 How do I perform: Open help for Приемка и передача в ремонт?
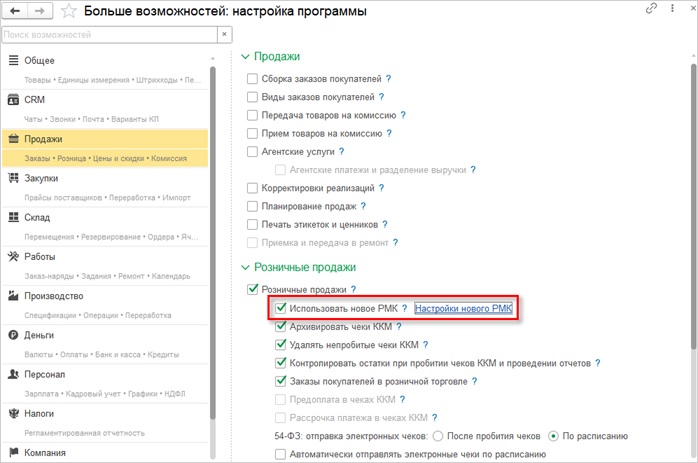pyautogui.click(x=395, y=243)
